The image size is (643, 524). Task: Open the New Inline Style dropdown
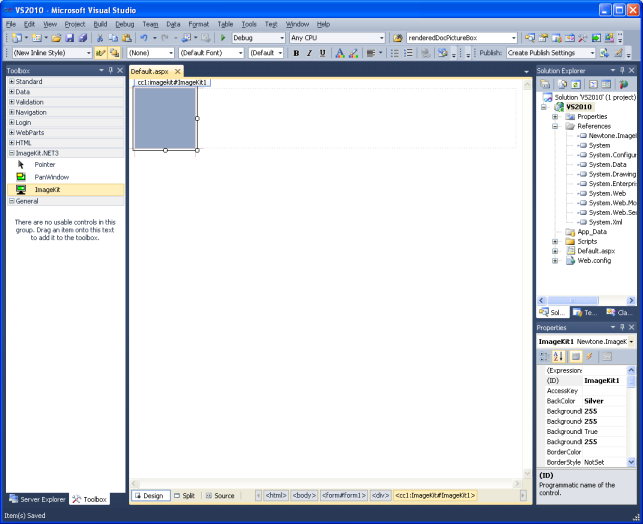point(88,53)
